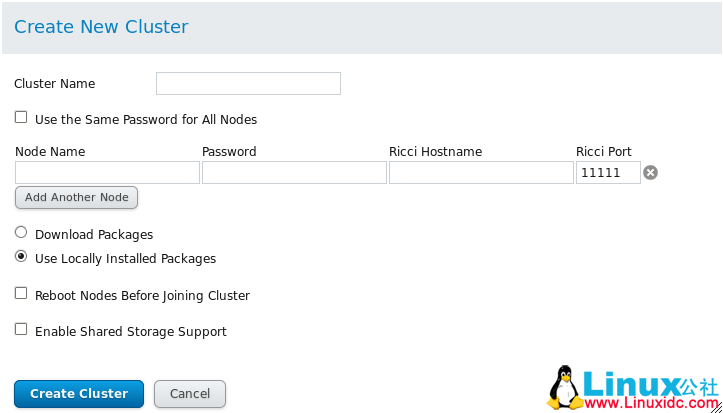The image size is (723, 413).
Task: Select the node Password input field
Action: click(294, 173)
